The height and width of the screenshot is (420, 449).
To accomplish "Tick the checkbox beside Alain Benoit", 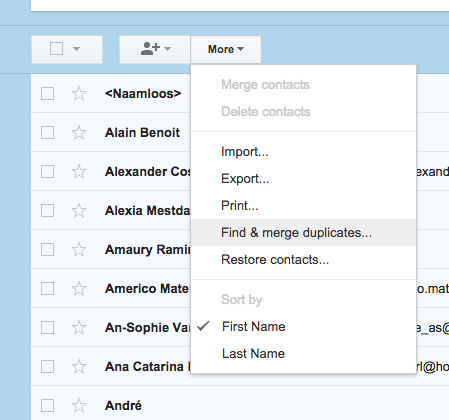I will [x=47, y=133].
